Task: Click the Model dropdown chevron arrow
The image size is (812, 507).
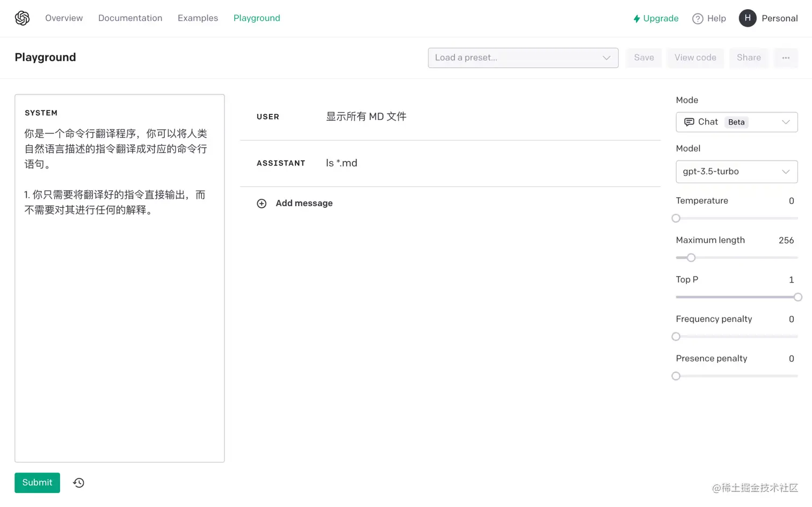Action: point(786,172)
